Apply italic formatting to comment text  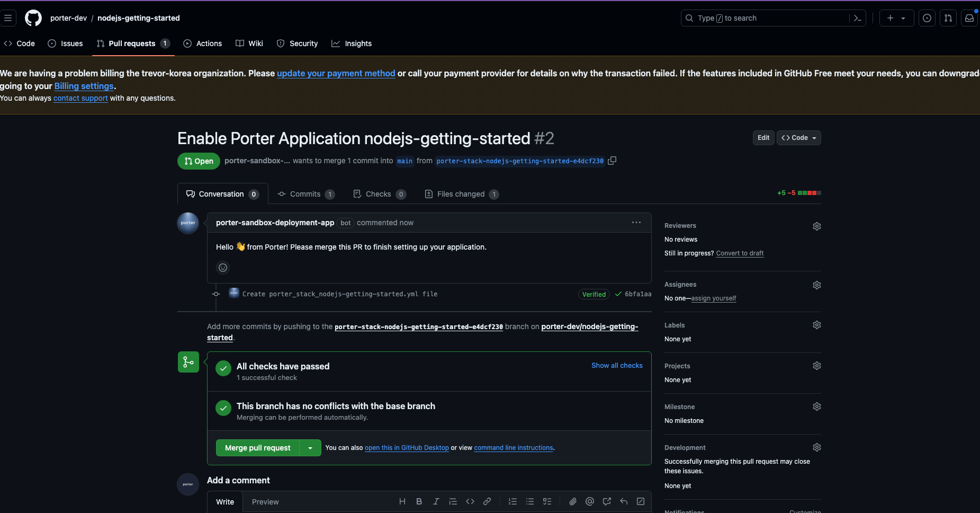point(436,501)
